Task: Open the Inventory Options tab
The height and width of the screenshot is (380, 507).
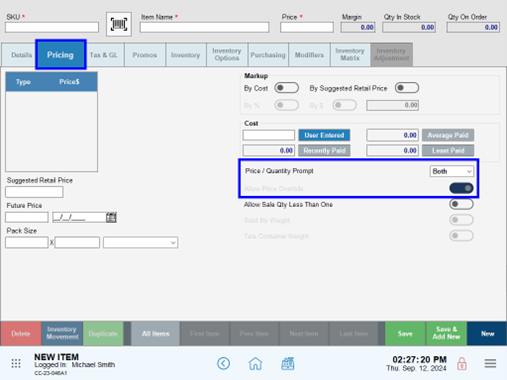Action: (227, 55)
